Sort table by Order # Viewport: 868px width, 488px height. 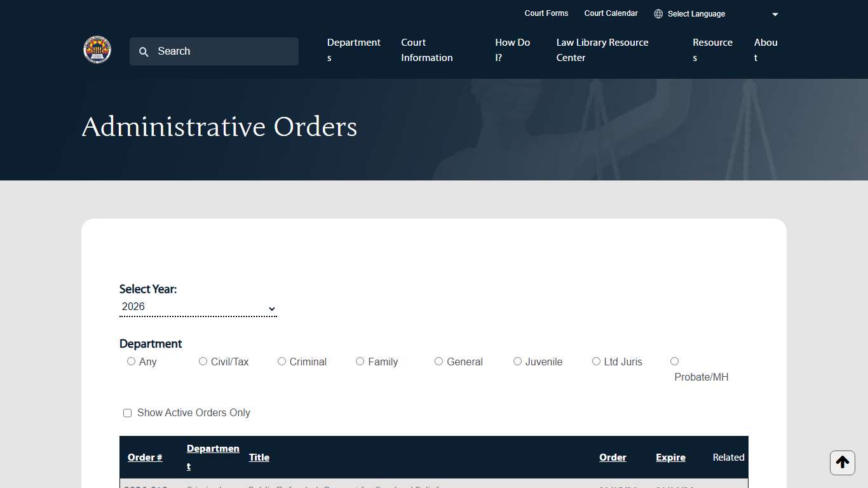tap(145, 457)
